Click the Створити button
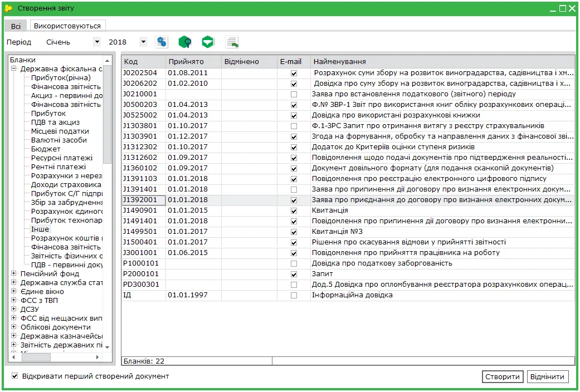580x392 pixels. (x=503, y=376)
